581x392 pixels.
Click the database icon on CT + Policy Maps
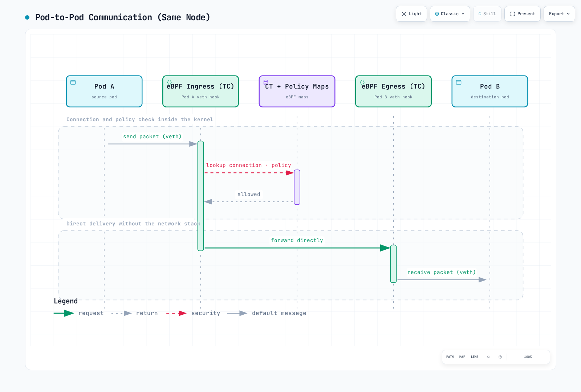pyautogui.click(x=266, y=82)
